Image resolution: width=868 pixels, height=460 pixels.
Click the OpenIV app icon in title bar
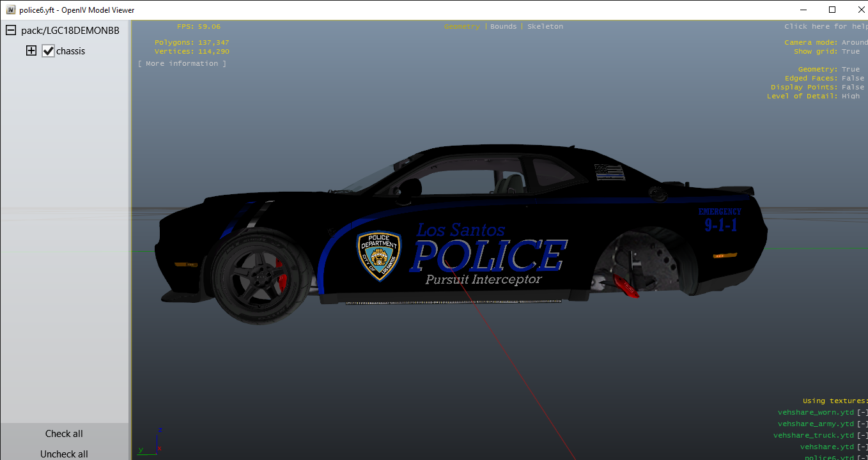(10, 10)
